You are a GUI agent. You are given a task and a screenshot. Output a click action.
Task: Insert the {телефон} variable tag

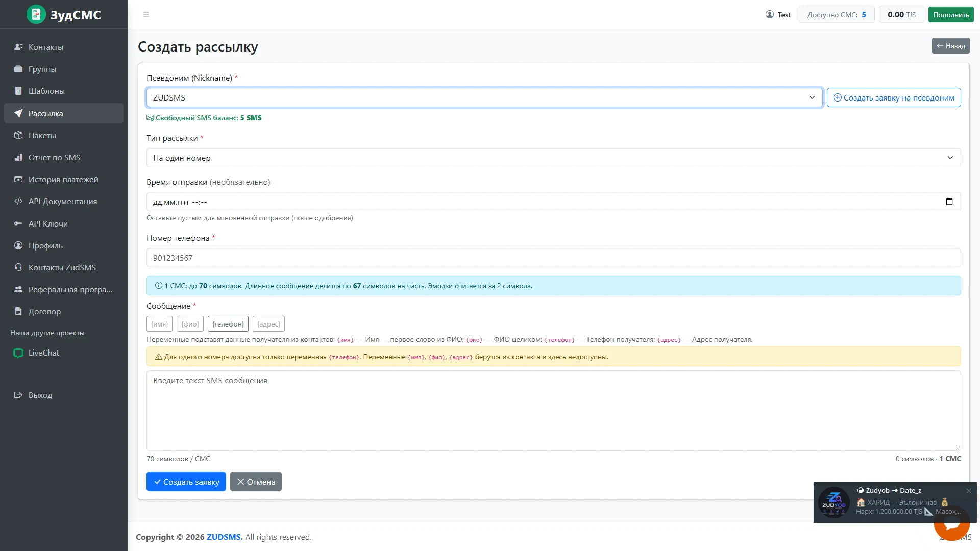click(x=228, y=324)
